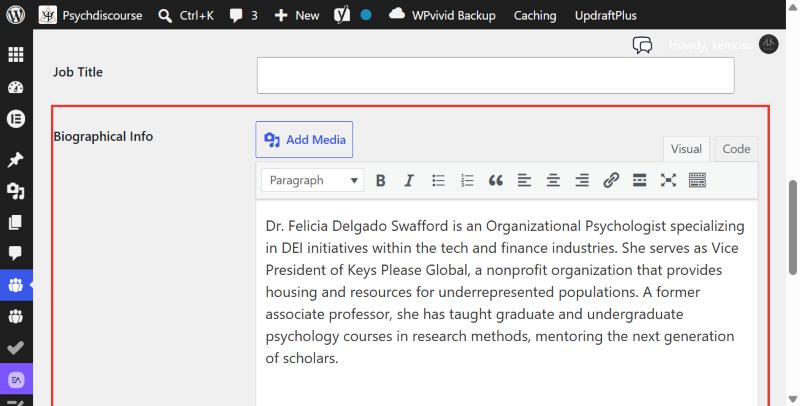Open the WordPress logo menu
800x406 pixels.
pos(16,15)
